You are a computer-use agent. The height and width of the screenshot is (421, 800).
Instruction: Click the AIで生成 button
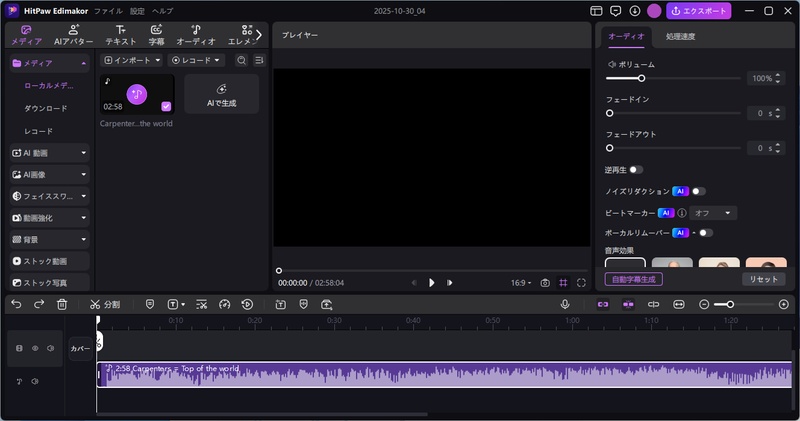221,94
